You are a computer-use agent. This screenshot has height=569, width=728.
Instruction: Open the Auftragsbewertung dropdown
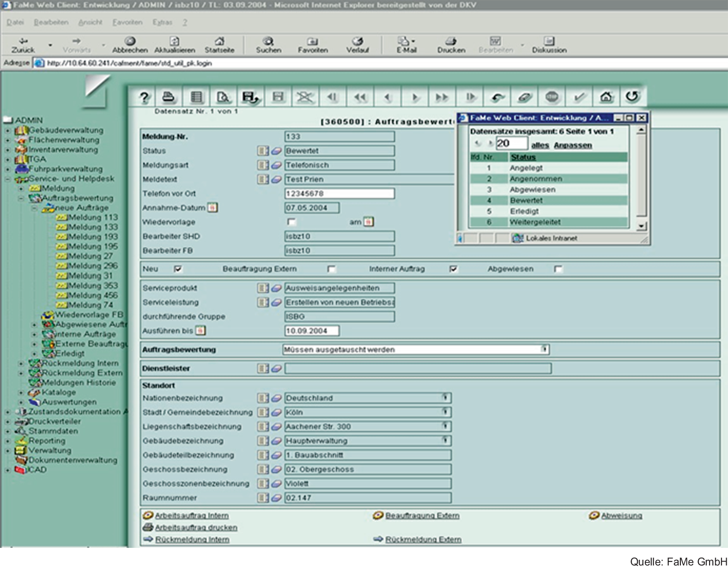(x=544, y=349)
